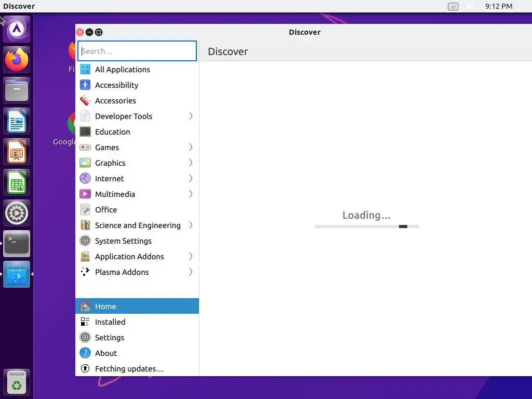The height and width of the screenshot is (399, 532).
Task: Open the Accessories category
Action: click(137, 100)
